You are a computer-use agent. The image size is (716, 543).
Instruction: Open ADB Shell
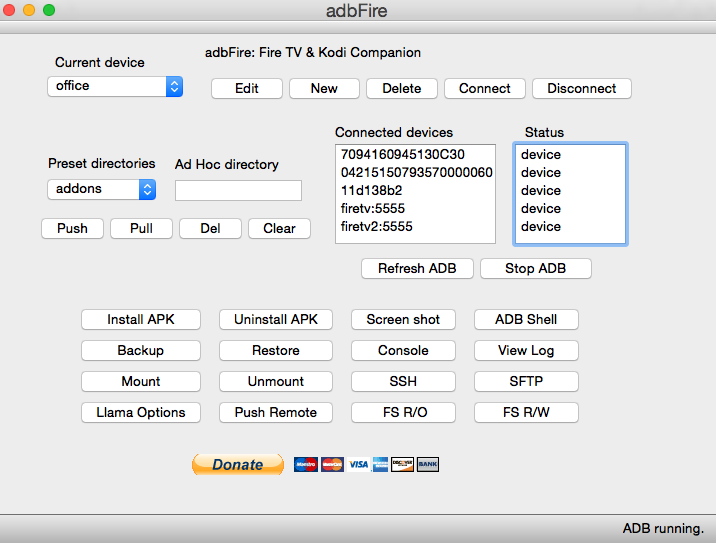(526, 320)
